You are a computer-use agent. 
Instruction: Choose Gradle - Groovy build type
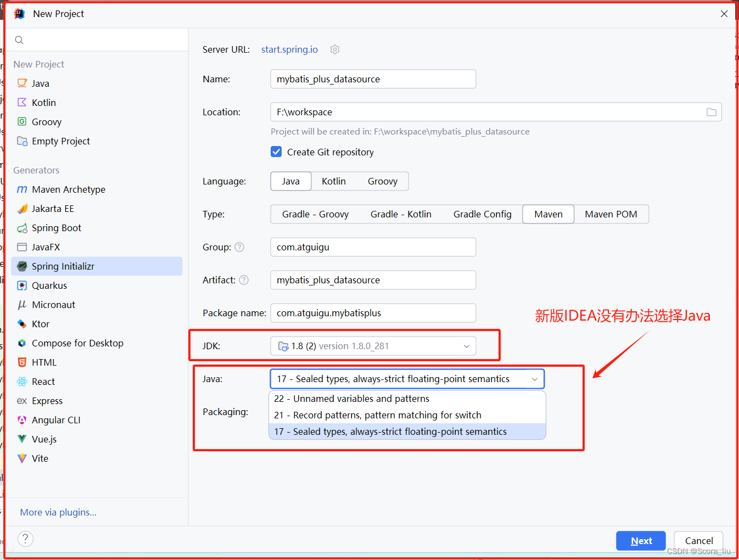(316, 214)
